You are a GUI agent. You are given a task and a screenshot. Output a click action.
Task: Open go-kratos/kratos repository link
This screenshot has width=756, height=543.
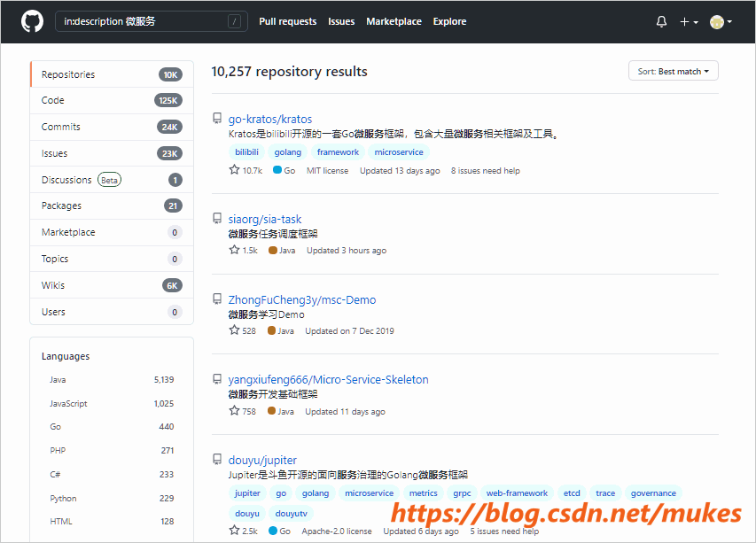pyautogui.click(x=270, y=119)
